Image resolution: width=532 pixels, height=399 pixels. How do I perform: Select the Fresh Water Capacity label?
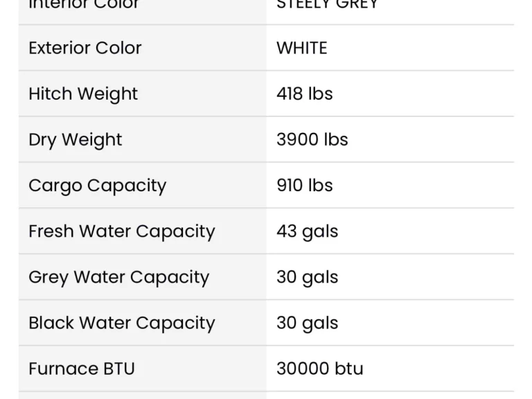(x=122, y=231)
